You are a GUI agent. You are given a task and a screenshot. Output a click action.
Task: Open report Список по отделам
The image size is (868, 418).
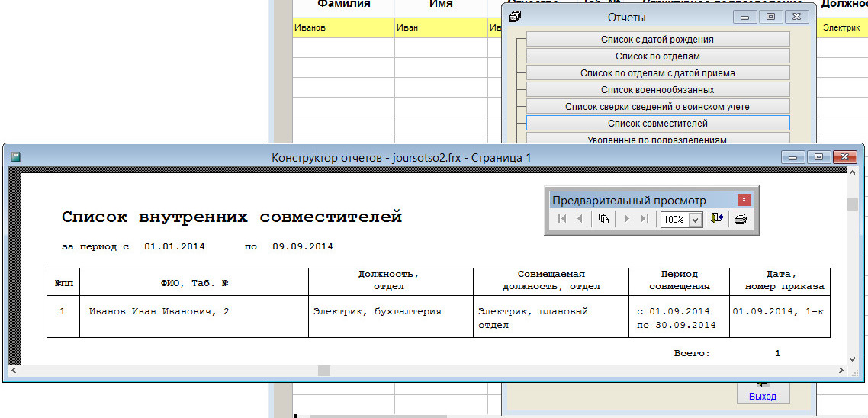coord(657,56)
